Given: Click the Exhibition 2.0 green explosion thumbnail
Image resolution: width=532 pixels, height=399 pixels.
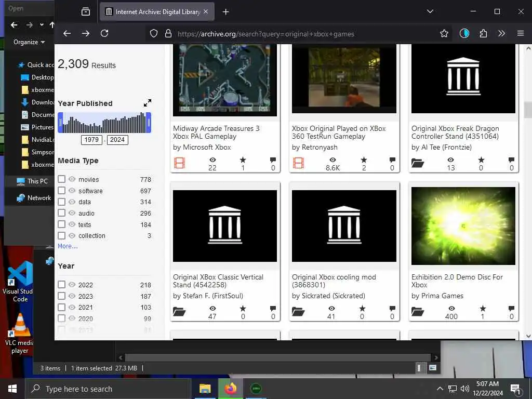Looking at the screenshot, I should 463,225.
